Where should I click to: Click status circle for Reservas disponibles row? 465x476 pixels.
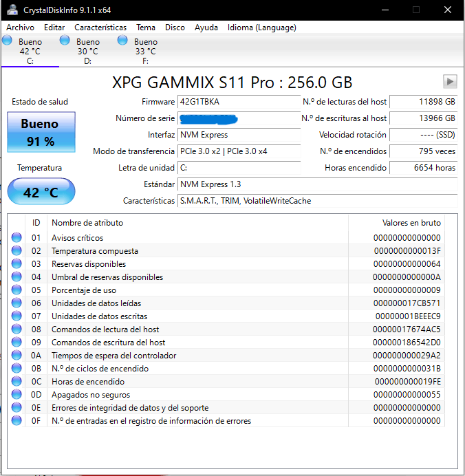[17, 263]
